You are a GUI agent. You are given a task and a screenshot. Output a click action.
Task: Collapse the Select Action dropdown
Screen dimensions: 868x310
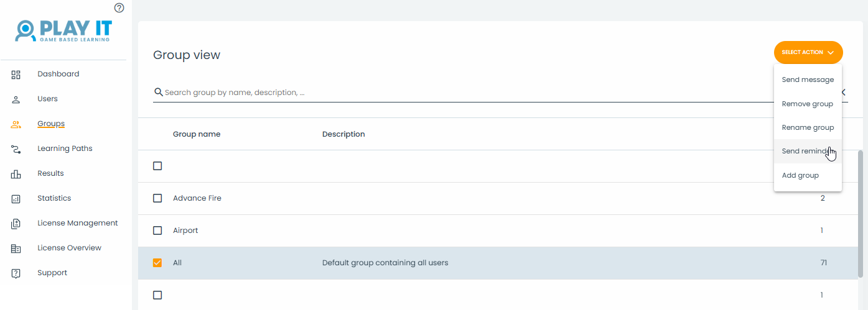pyautogui.click(x=808, y=52)
